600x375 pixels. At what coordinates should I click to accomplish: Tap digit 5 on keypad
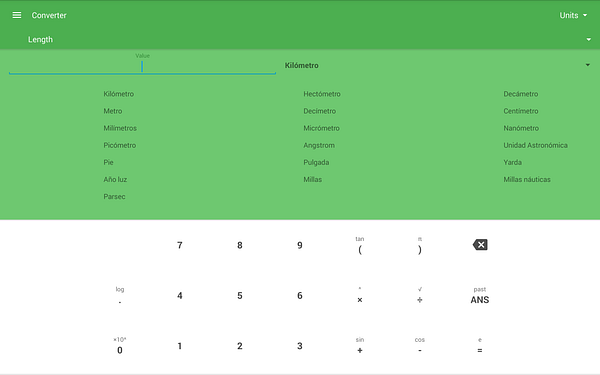click(240, 295)
